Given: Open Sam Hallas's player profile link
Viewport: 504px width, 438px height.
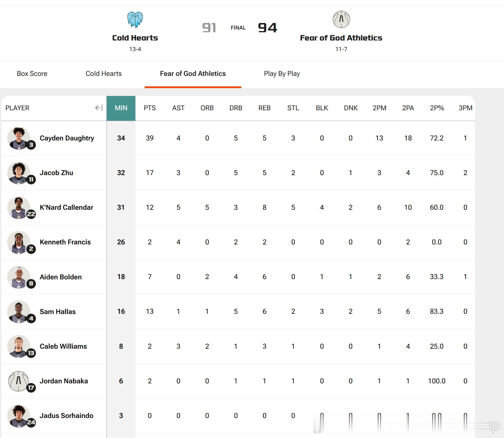Looking at the screenshot, I should (58, 312).
